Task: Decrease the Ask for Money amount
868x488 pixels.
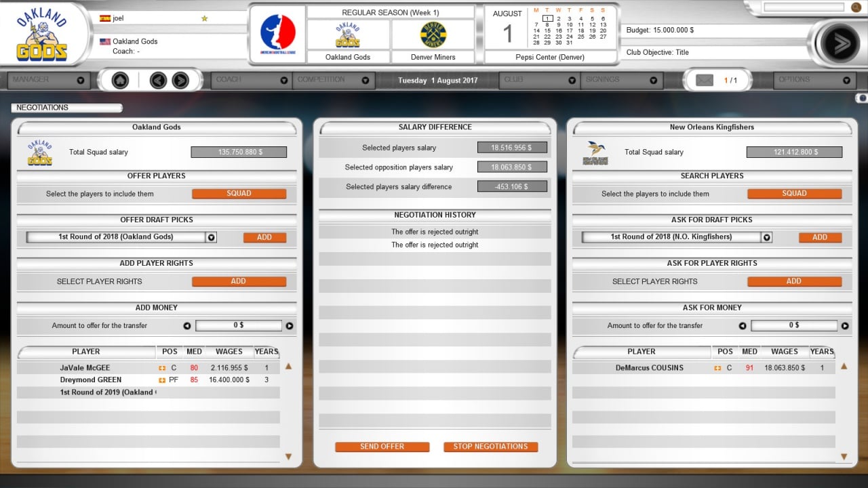Action: pyautogui.click(x=743, y=326)
